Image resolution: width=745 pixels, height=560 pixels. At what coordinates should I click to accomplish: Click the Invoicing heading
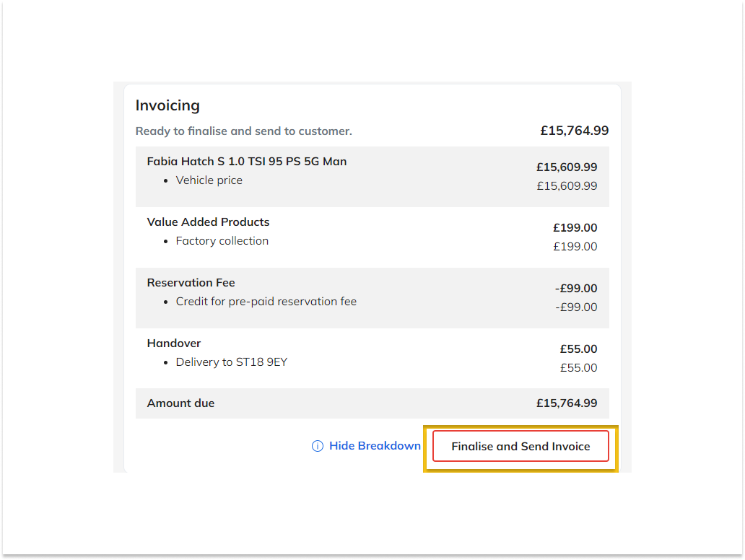pyautogui.click(x=167, y=105)
